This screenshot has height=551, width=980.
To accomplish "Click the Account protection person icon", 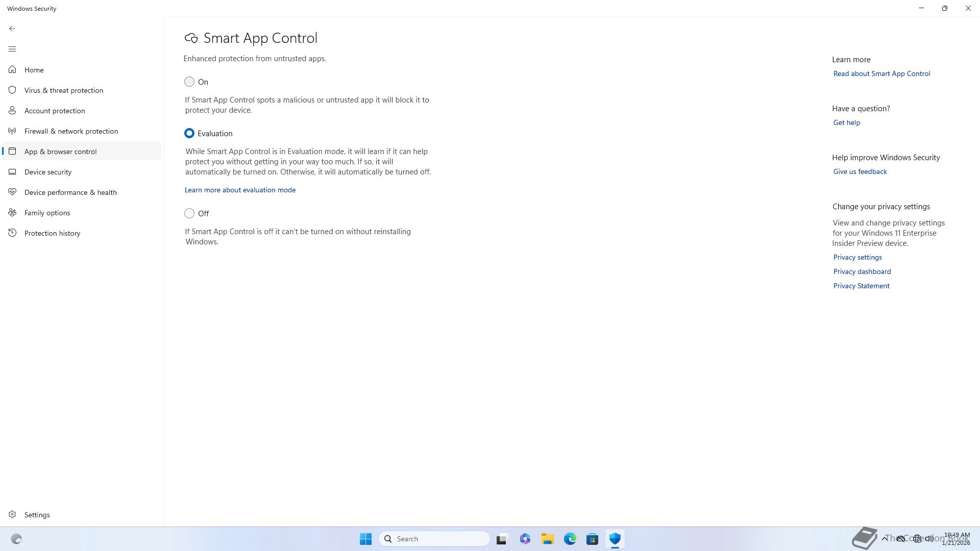I will tap(12, 110).
